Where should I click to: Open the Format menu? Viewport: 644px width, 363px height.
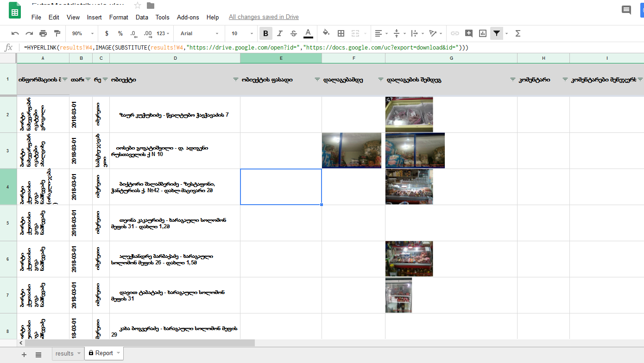[119, 17]
